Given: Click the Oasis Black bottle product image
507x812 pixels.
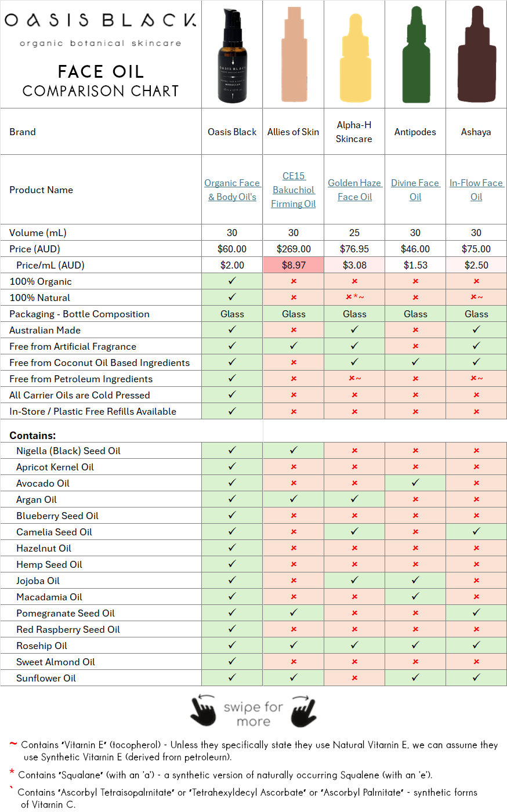Looking at the screenshot, I should [232, 56].
